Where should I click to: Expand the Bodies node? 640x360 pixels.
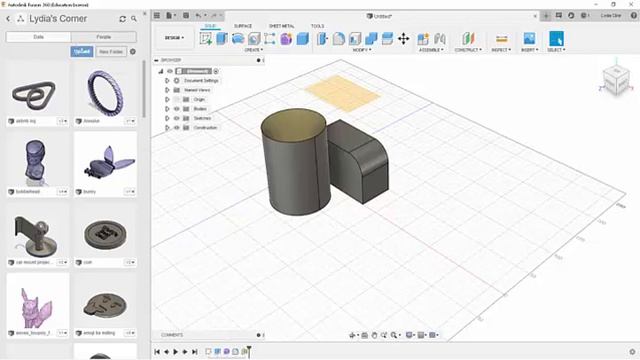click(x=167, y=109)
